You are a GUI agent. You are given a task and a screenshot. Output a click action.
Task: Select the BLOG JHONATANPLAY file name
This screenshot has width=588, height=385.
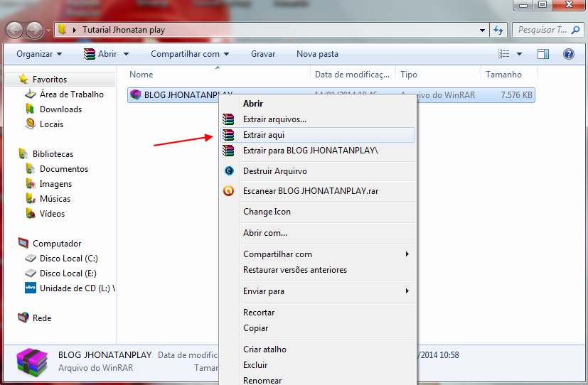[181, 94]
